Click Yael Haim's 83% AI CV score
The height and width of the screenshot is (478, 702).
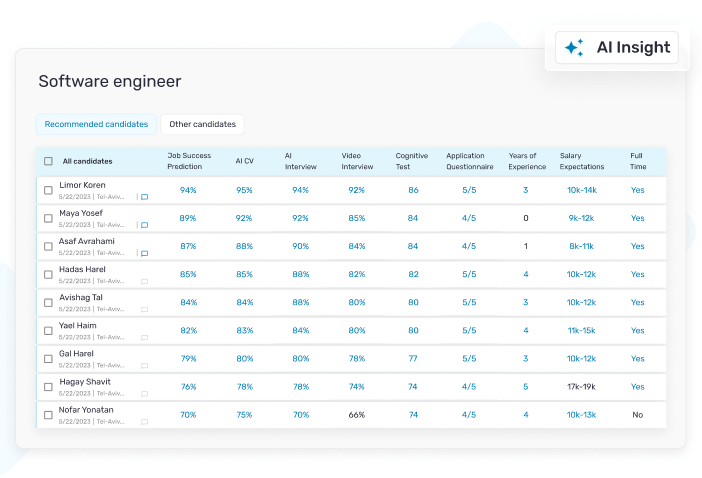[x=245, y=331]
